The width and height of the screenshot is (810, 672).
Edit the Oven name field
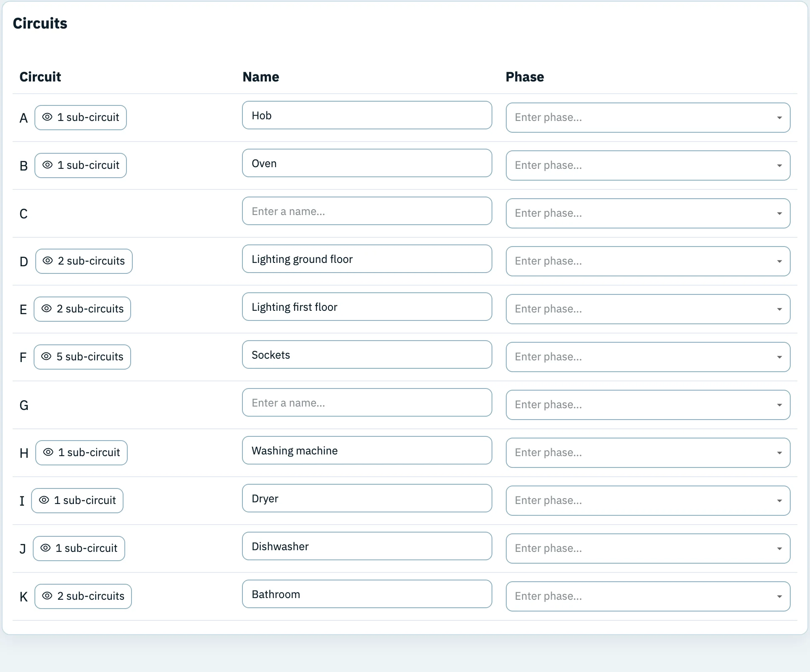coord(367,163)
